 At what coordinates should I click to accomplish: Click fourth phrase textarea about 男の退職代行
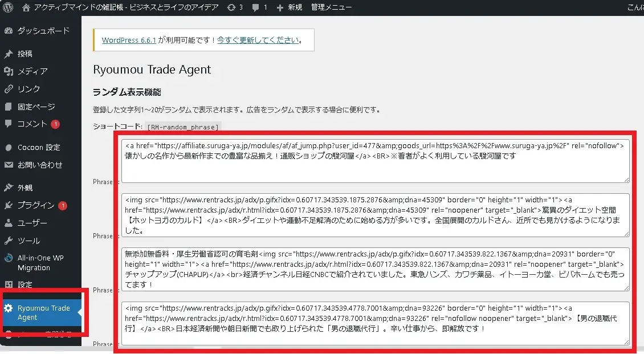tap(376, 324)
